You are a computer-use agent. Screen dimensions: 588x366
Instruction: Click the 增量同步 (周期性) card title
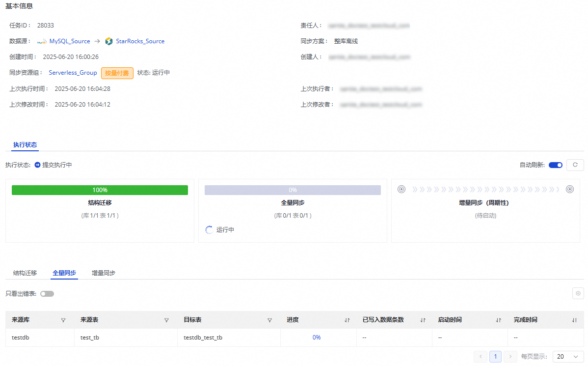[484, 203]
